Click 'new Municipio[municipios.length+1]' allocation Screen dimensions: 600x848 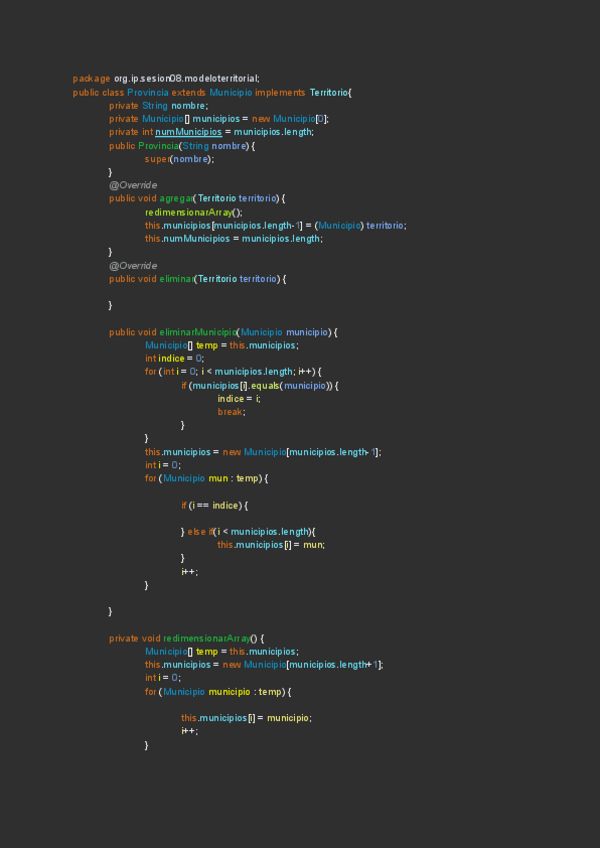click(303, 665)
